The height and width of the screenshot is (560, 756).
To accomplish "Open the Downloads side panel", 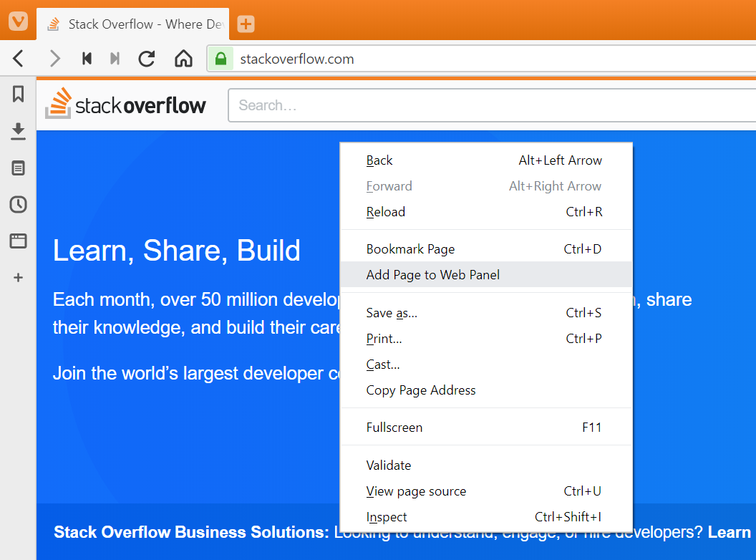I will (19, 131).
